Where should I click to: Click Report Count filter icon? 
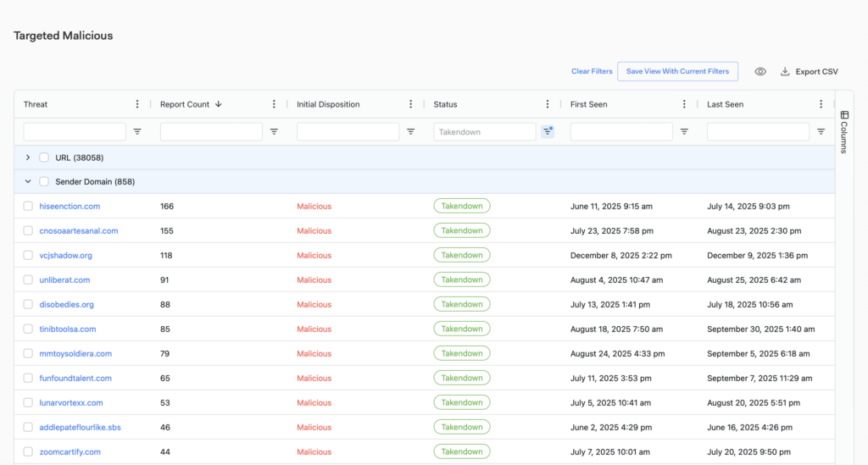(x=274, y=131)
